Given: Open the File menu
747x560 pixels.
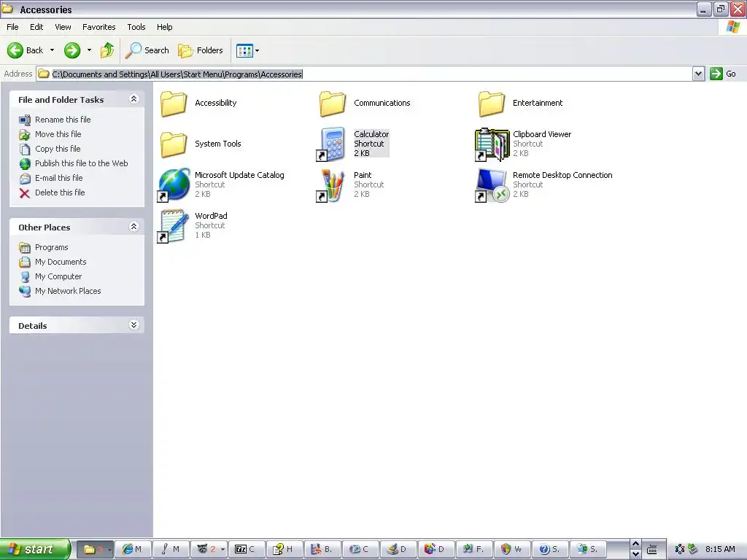Looking at the screenshot, I should pyautogui.click(x=12, y=27).
